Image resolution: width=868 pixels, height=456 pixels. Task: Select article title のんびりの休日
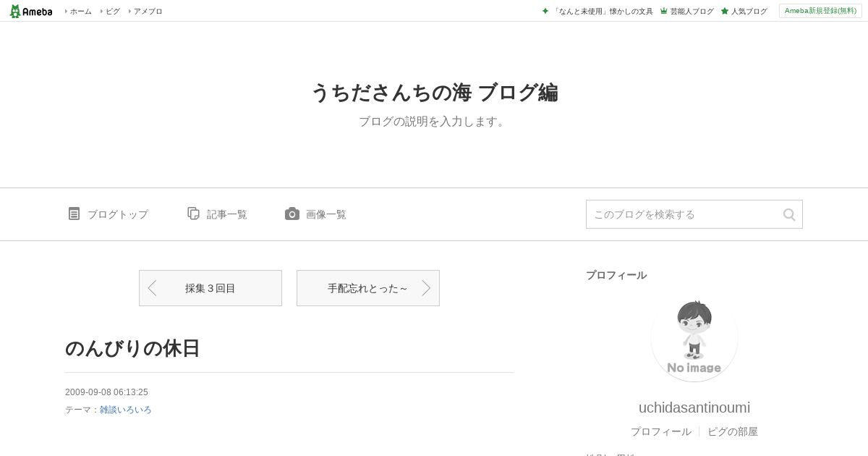point(132,348)
